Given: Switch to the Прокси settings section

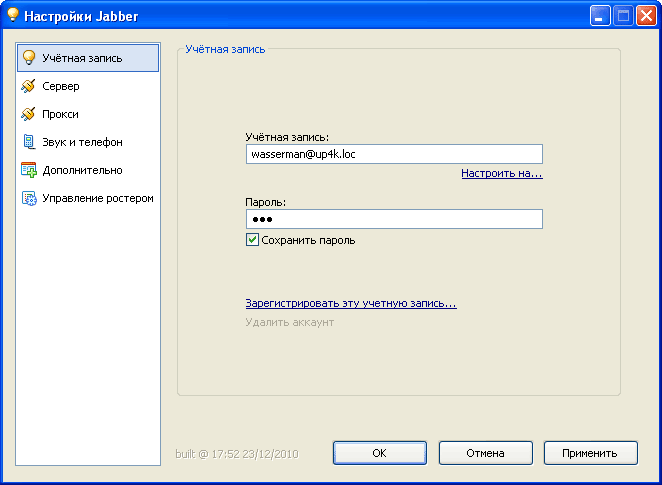Looking at the screenshot, I should 60,114.
